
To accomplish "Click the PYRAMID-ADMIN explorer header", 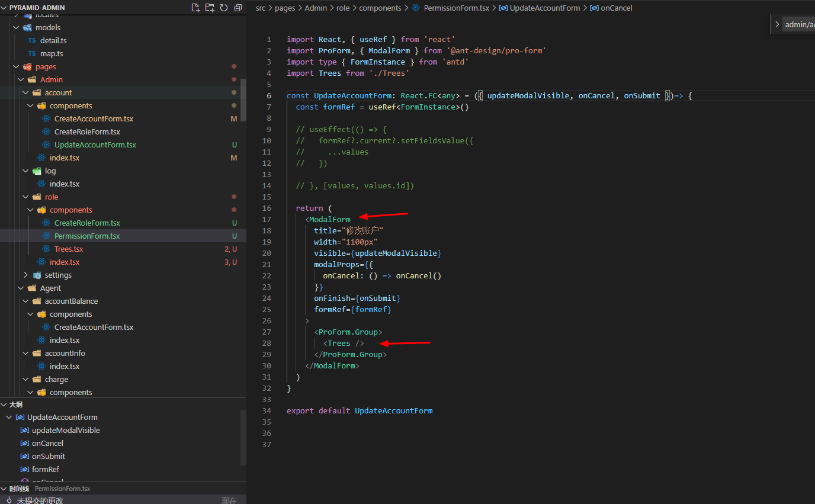I will (x=36, y=8).
